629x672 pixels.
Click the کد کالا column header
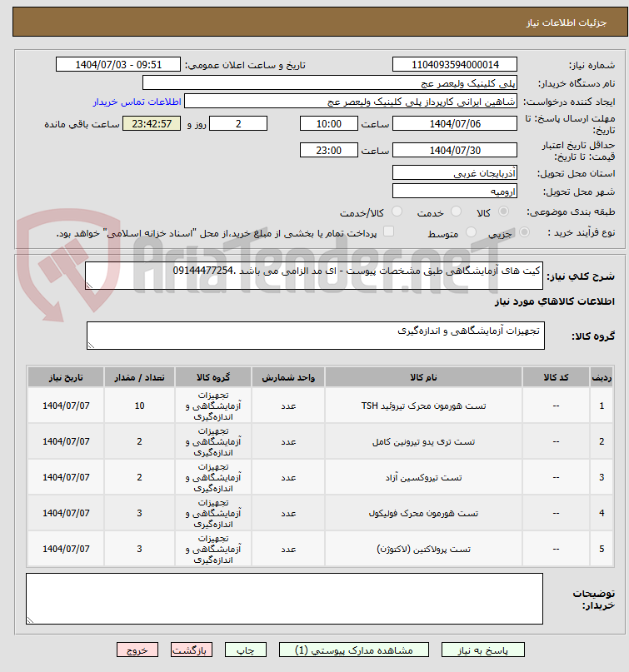point(557,377)
